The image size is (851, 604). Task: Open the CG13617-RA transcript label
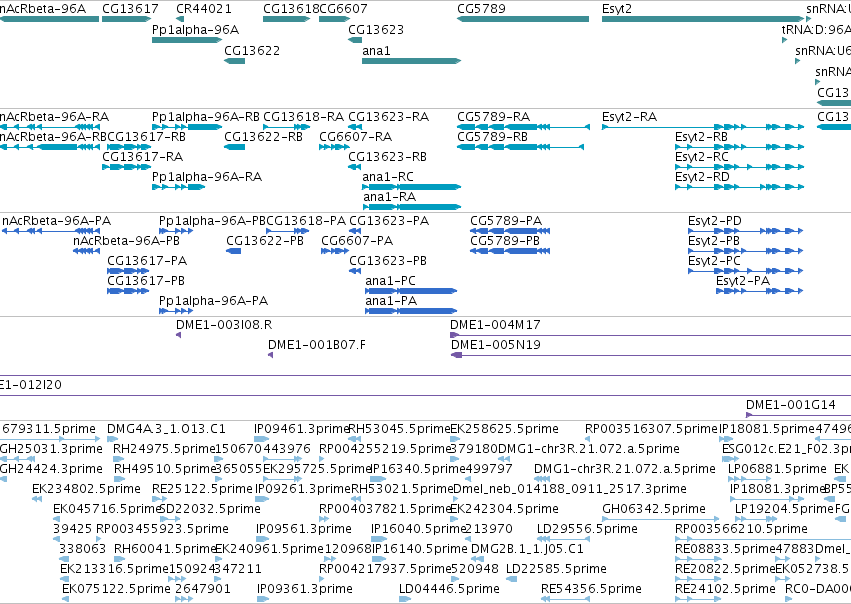[x=143, y=157]
